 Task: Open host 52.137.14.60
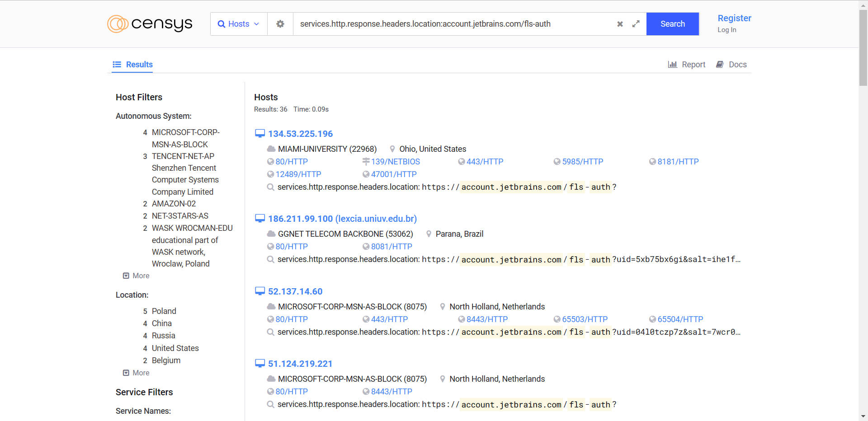[295, 291]
